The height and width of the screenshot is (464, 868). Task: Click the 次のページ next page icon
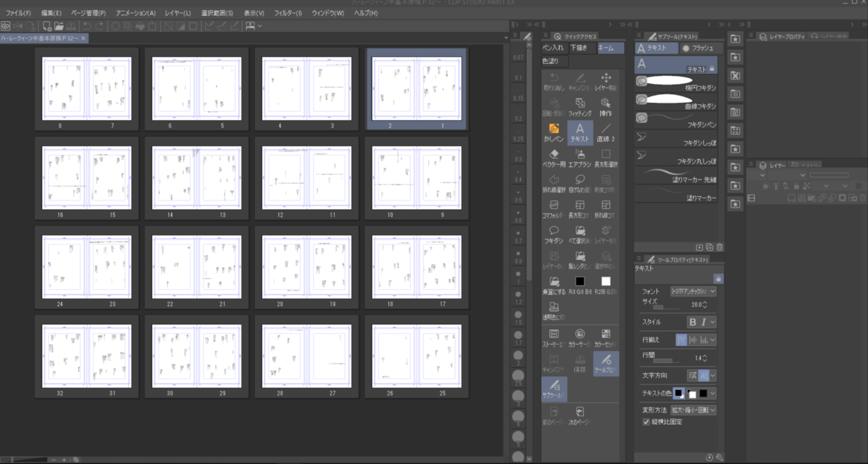pyautogui.click(x=580, y=416)
